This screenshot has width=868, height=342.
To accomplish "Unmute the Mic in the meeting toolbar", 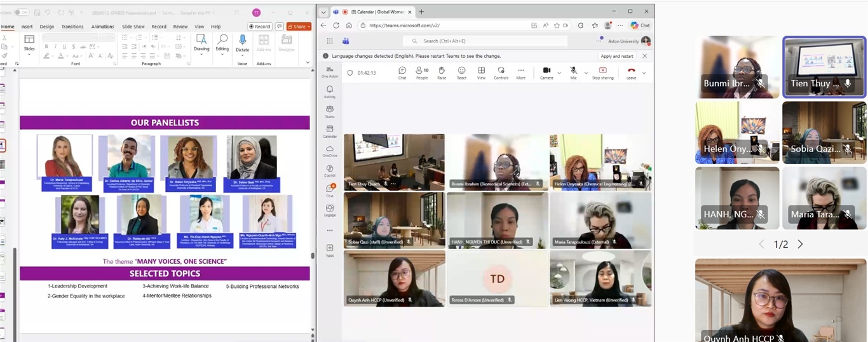I will point(573,72).
